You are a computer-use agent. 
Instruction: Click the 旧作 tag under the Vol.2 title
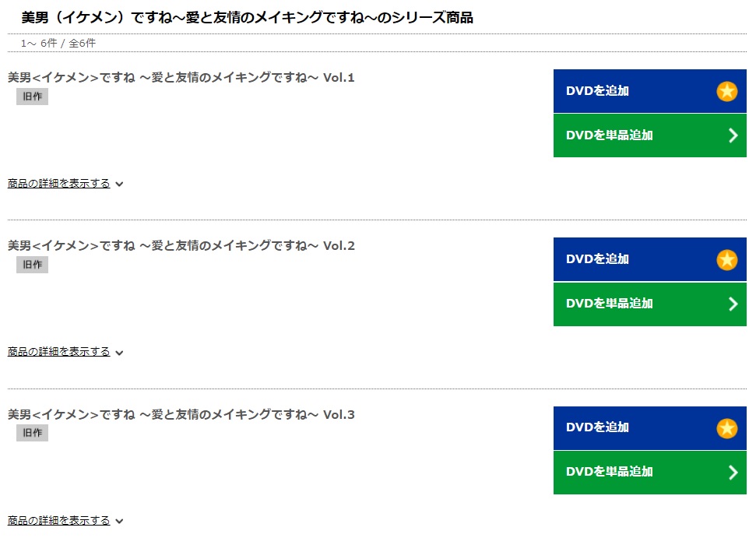[32, 265]
